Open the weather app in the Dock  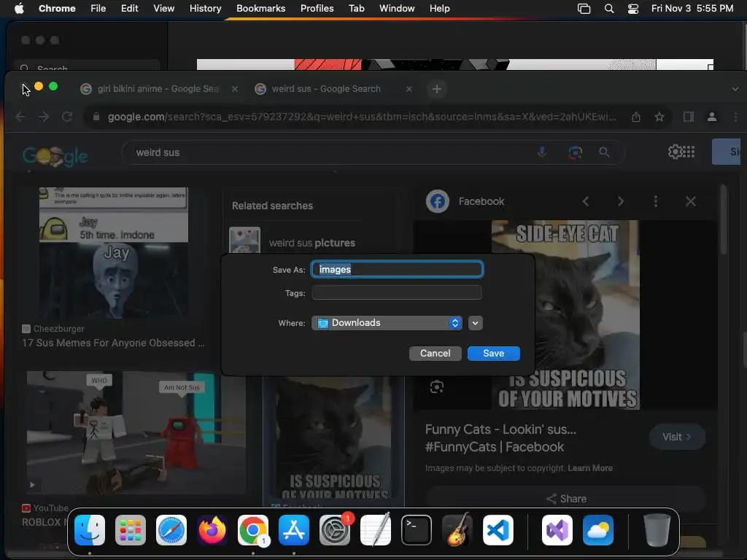pos(598,530)
